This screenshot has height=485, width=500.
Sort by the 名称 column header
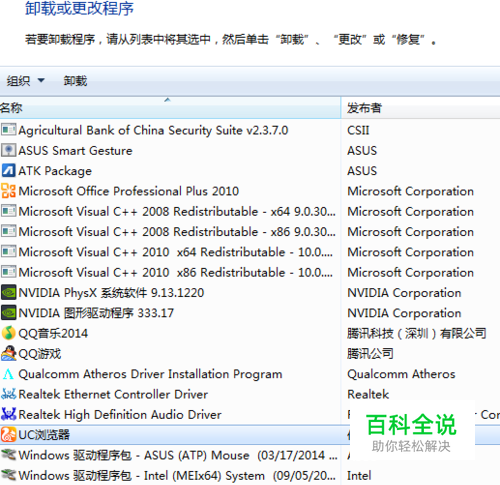point(170,108)
